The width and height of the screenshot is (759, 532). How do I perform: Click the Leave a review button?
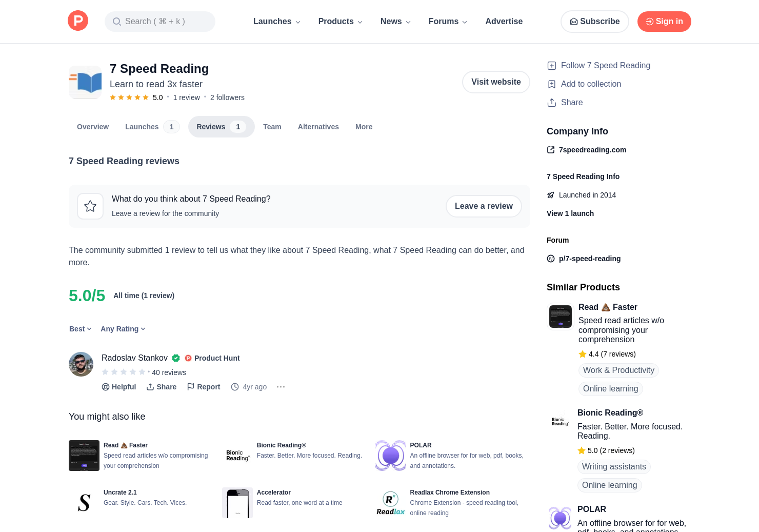[x=483, y=206]
